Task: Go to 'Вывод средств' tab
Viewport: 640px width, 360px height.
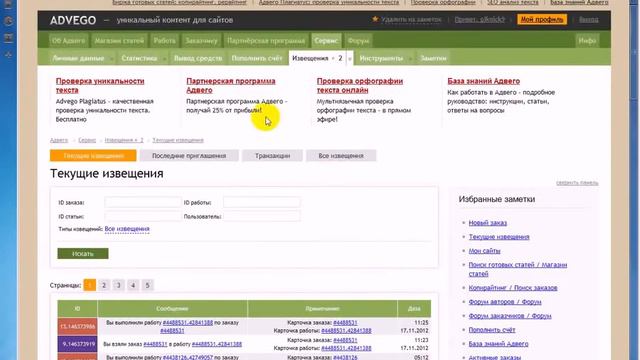Action: 198,58
